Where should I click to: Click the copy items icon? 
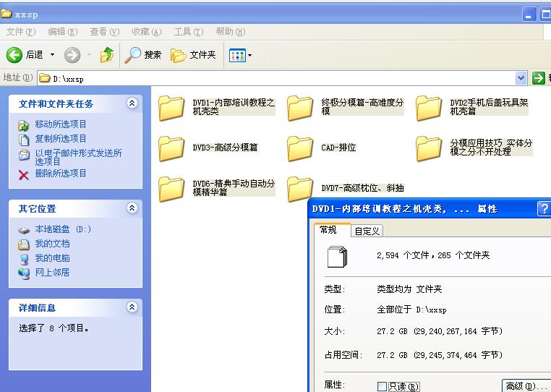coord(24,140)
